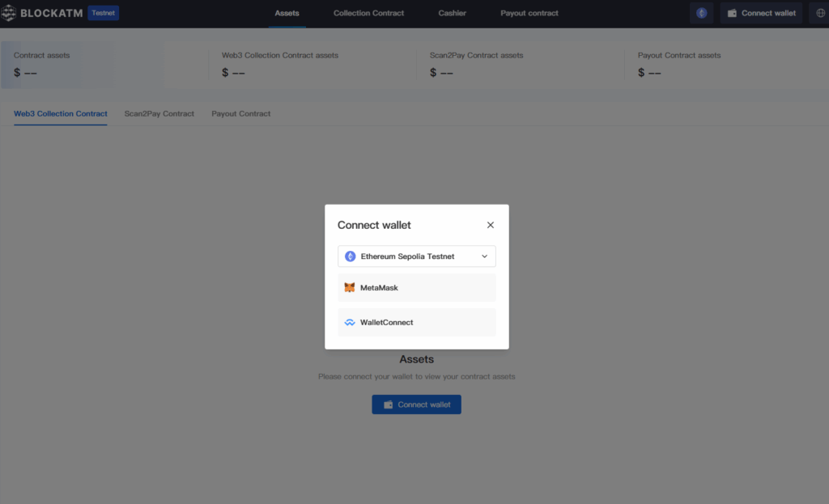Click the MetaMask fox icon
Screen dimensions: 829x504
pos(350,287)
